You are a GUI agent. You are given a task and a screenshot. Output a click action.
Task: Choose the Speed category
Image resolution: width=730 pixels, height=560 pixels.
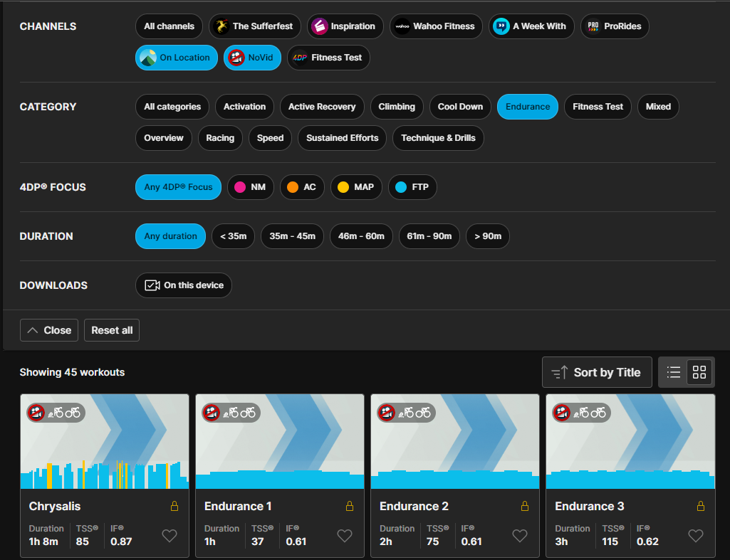pos(270,138)
